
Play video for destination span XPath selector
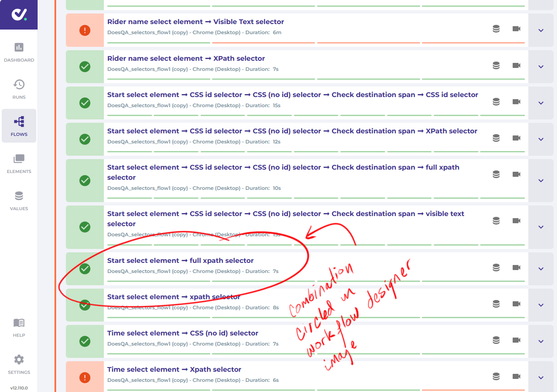pyautogui.click(x=516, y=138)
